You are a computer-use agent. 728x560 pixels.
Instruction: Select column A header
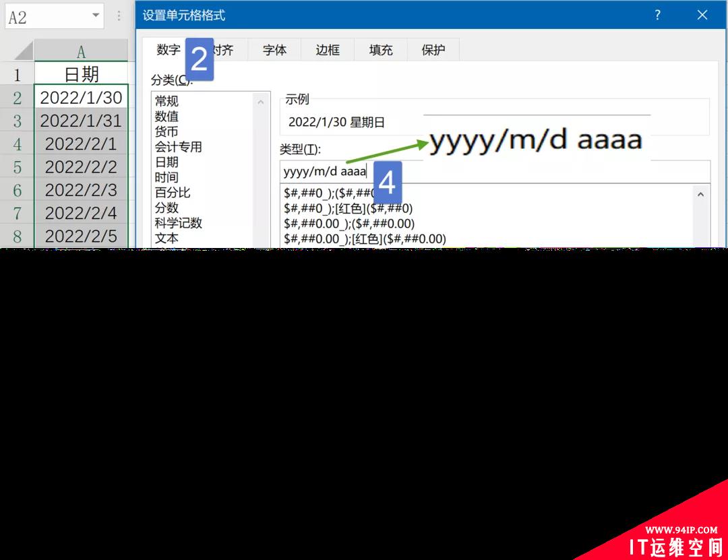[81, 51]
